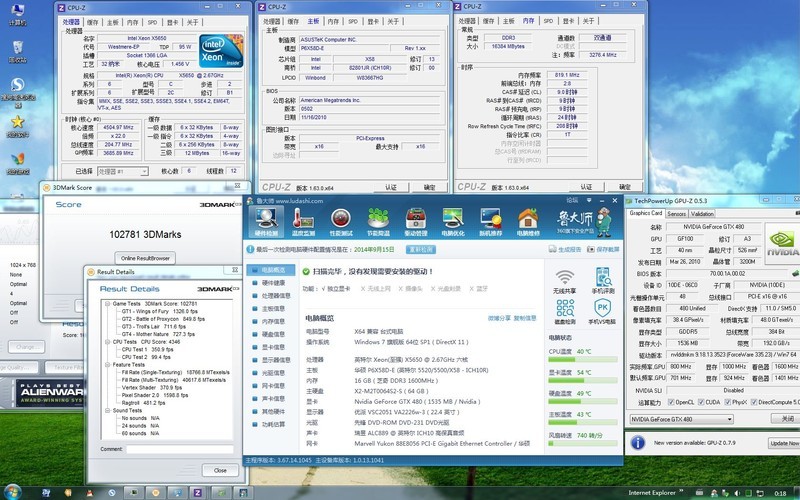Viewport: 800px width, 500px height.
Task: Open the Ludashi title bar menu arrow
Action: pos(589,201)
